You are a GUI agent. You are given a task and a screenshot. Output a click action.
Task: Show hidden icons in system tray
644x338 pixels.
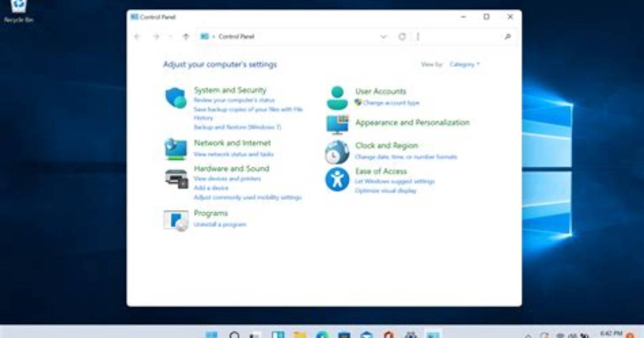pos(528,335)
